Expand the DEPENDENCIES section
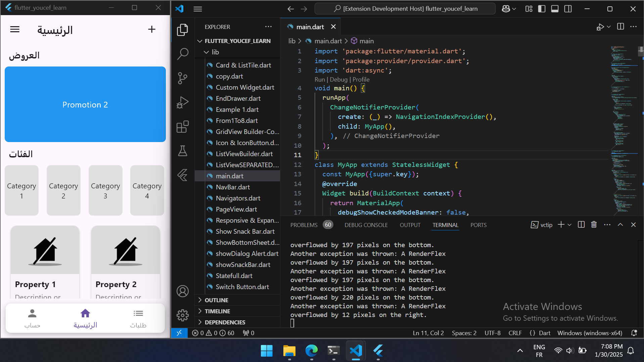The image size is (644, 362). coord(237,322)
